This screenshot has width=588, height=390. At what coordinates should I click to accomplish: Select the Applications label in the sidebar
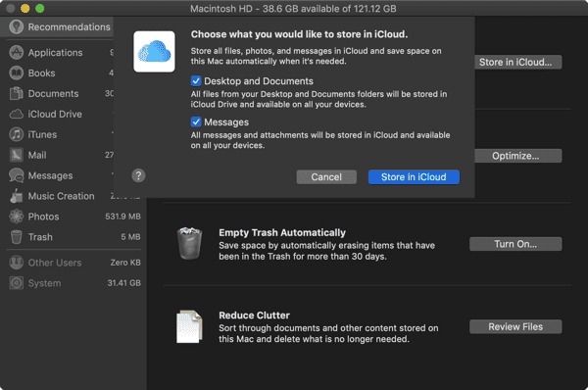56,53
